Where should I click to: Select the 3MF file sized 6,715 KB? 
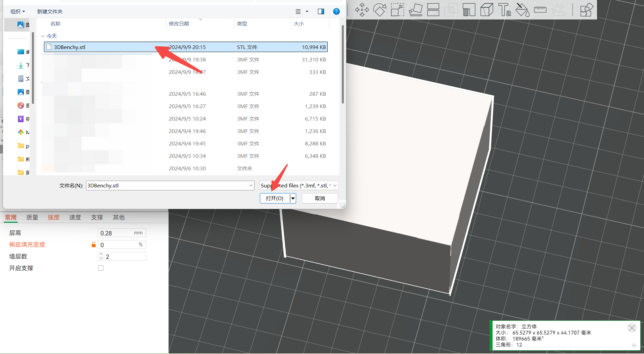tap(185, 119)
